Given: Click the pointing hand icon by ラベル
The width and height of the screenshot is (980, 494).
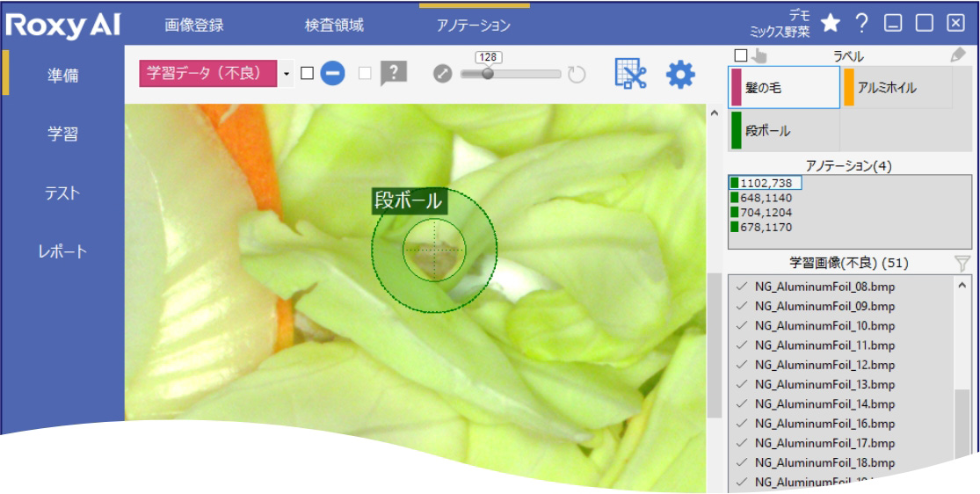Looking at the screenshot, I should click(x=759, y=55).
